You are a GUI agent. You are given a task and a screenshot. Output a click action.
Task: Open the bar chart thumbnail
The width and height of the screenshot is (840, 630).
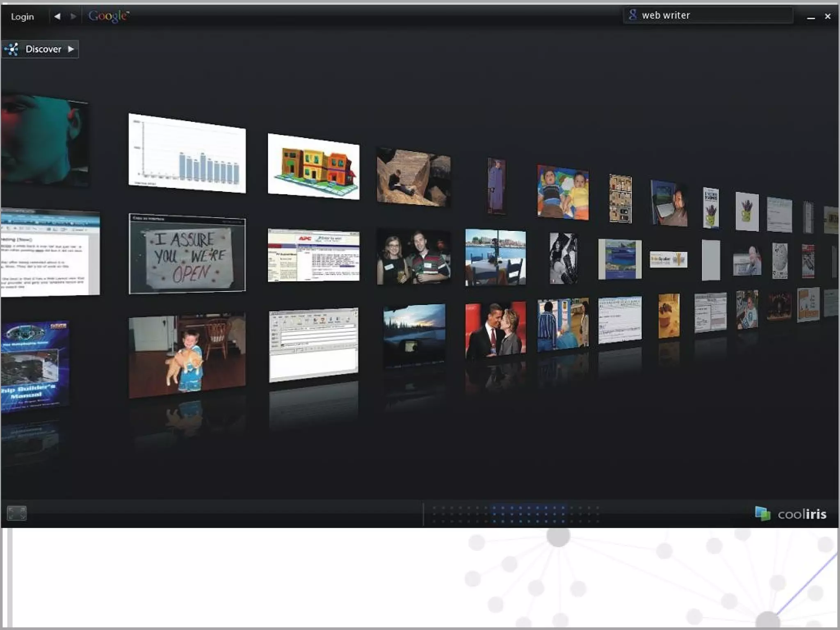(x=187, y=153)
